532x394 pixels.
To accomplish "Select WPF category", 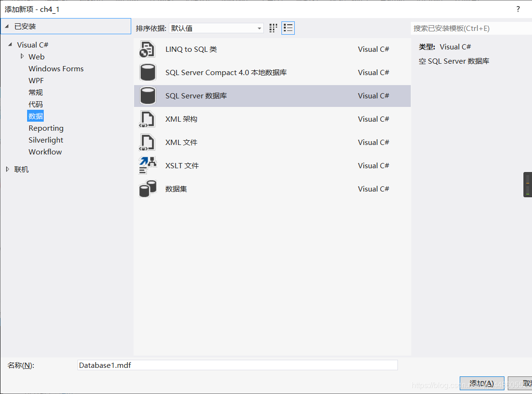I will 36,80.
